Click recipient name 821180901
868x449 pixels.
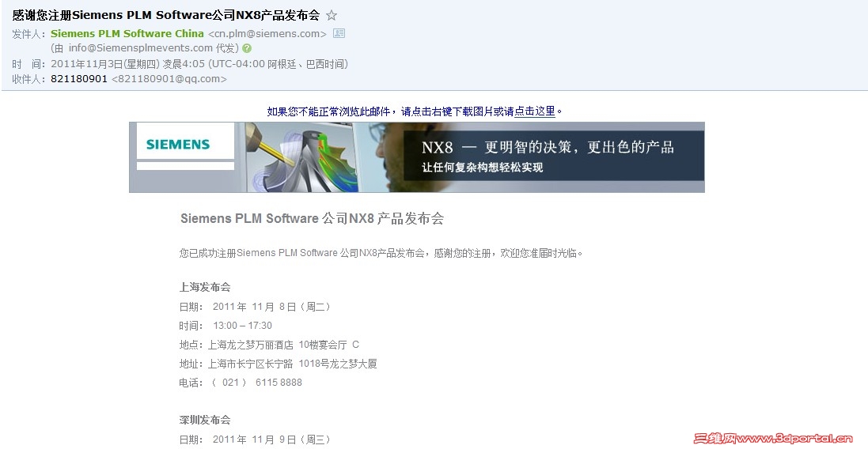(x=79, y=78)
